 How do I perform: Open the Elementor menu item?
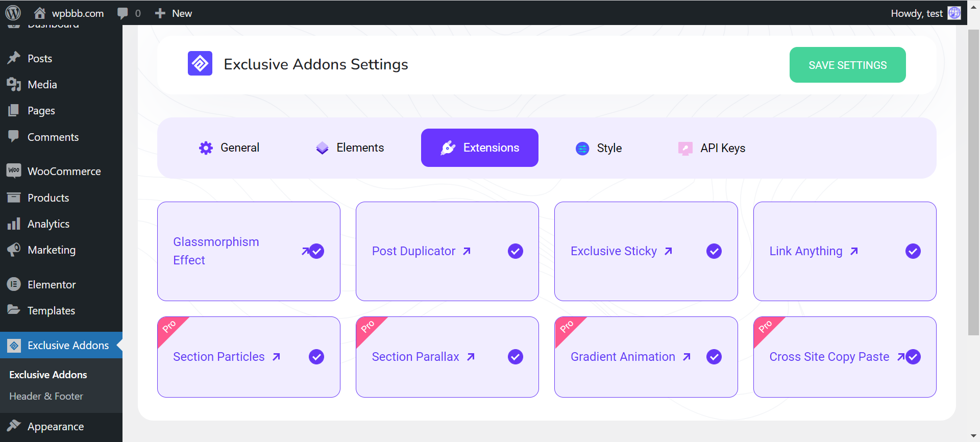tap(61, 284)
